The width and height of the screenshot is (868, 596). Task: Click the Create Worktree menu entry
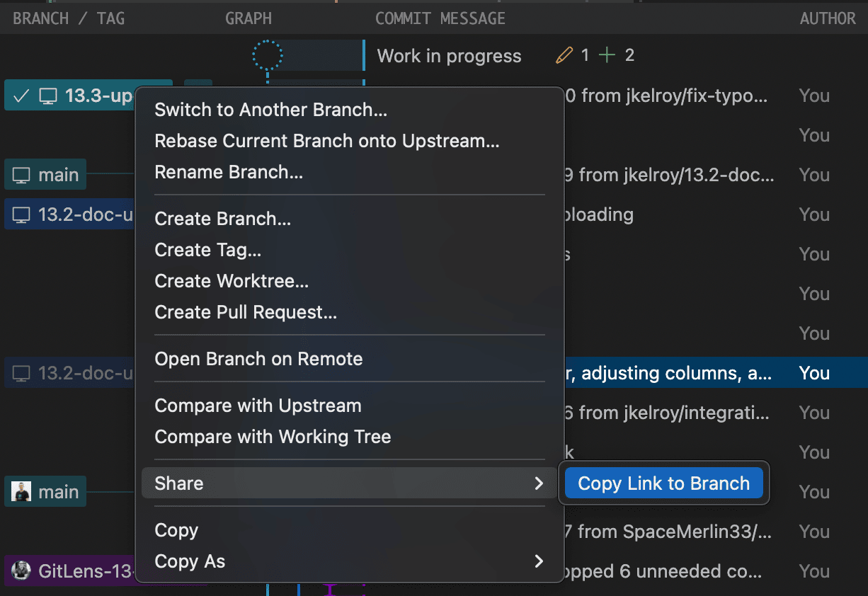pos(232,281)
